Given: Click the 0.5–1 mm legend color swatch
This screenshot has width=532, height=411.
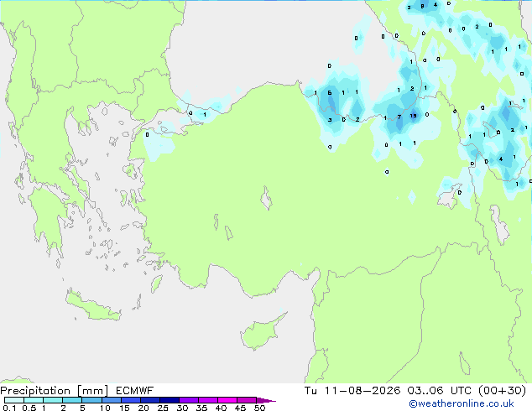Looking at the screenshot, I should coord(34,400).
